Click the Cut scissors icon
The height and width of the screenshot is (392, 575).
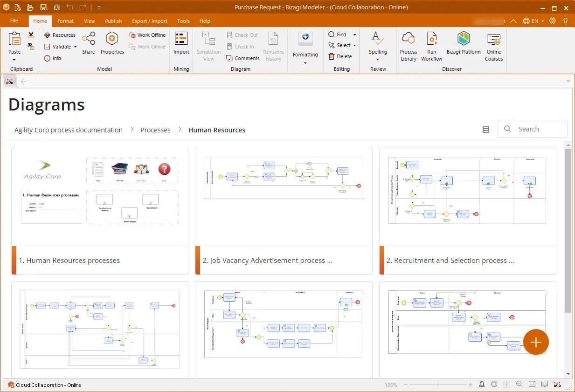pos(31,35)
